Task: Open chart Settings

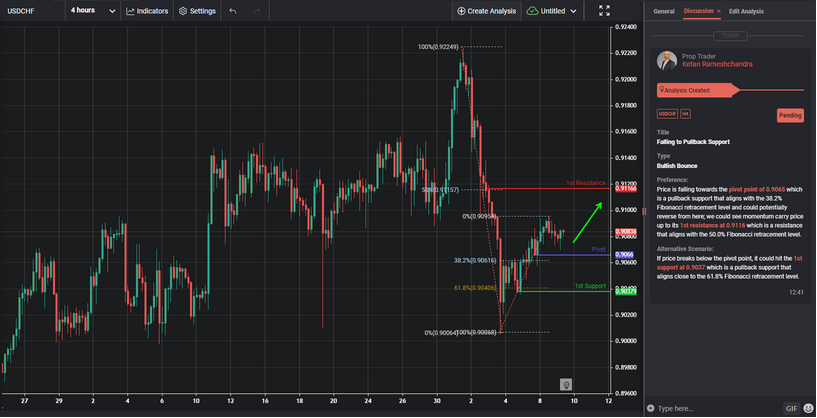Action: (x=197, y=11)
